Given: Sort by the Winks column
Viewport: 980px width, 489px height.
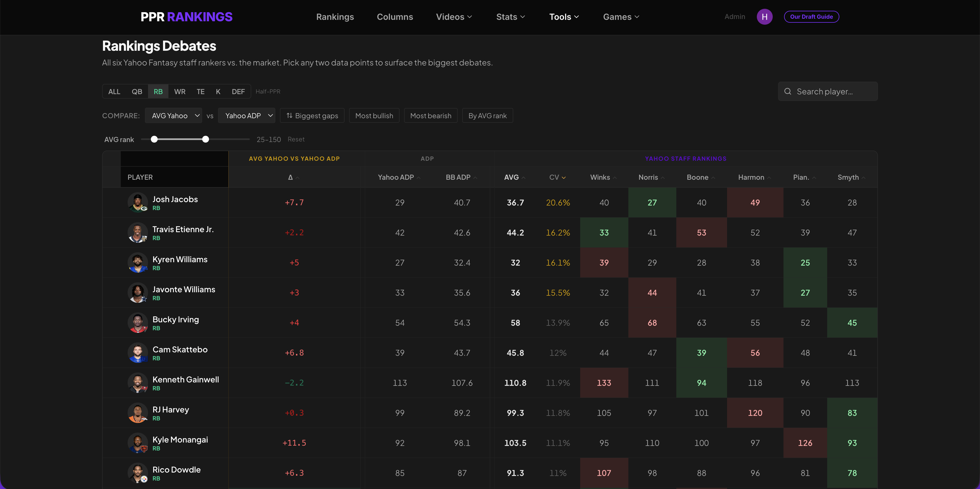Looking at the screenshot, I should tap(603, 177).
